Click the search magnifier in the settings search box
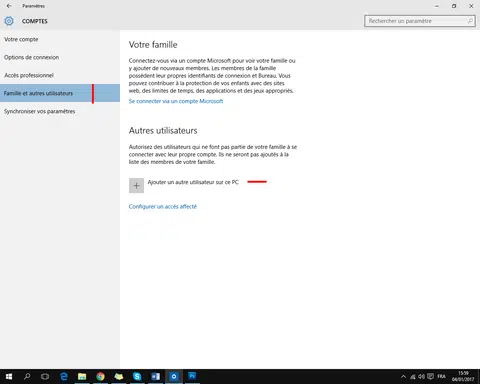480x384 pixels. coord(470,21)
